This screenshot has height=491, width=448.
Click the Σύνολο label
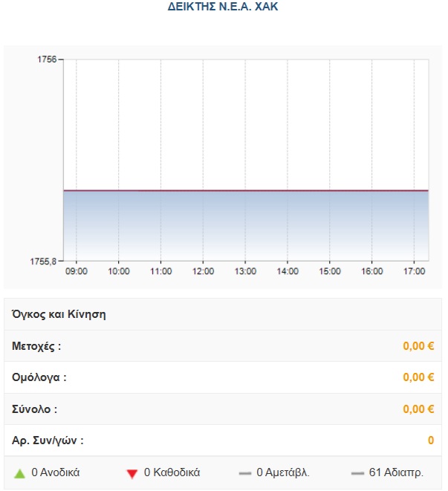click(x=34, y=409)
